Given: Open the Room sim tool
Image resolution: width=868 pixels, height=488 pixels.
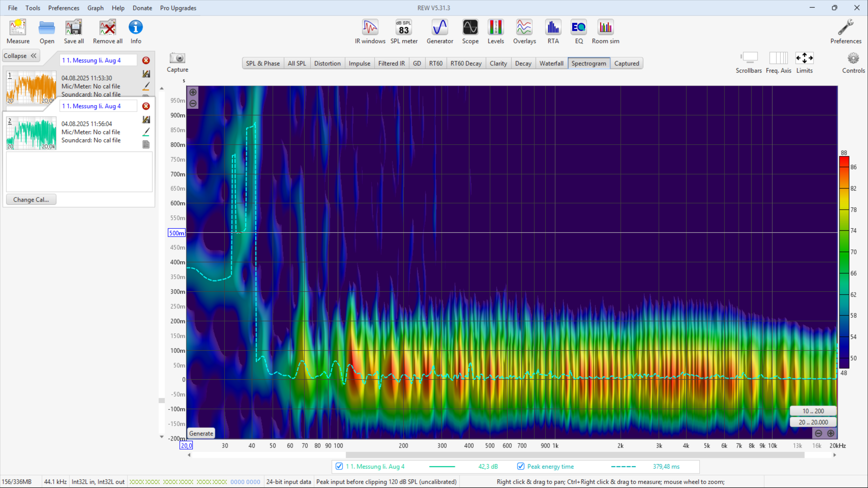Looking at the screenshot, I should [x=605, y=31].
